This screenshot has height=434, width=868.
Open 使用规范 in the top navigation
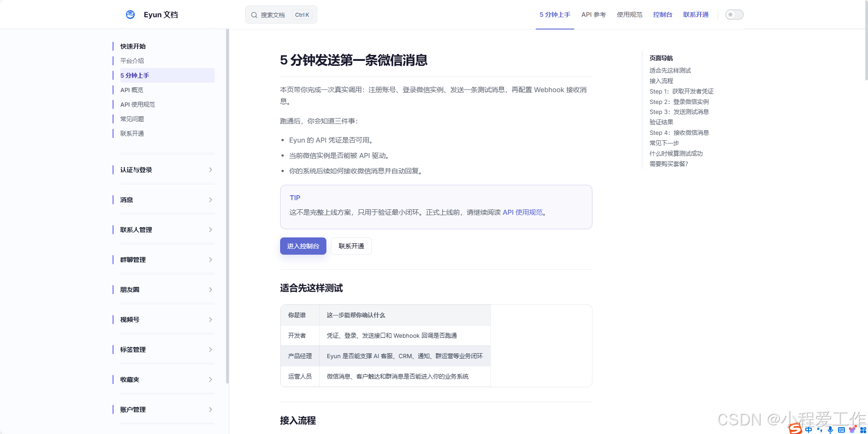[x=629, y=15]
